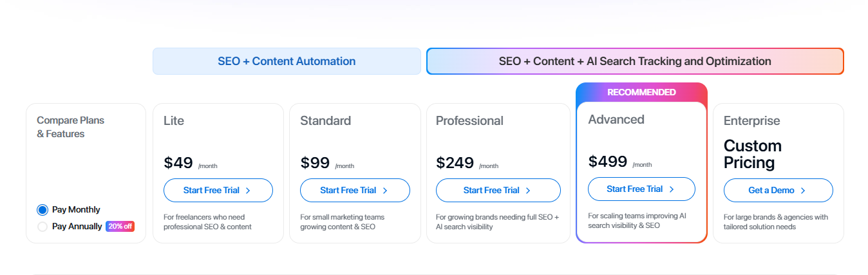
Task: Click the Professional plan title
Action: [469, 121]
